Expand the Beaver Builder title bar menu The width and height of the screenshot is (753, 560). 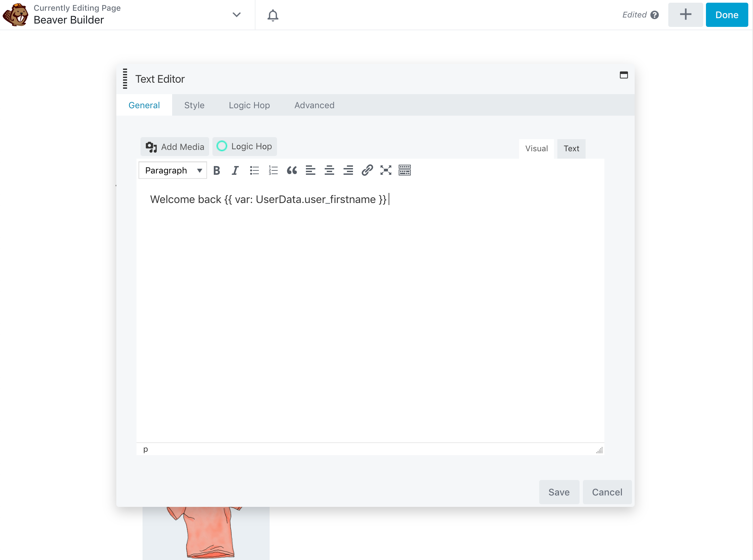coord(236,14)
